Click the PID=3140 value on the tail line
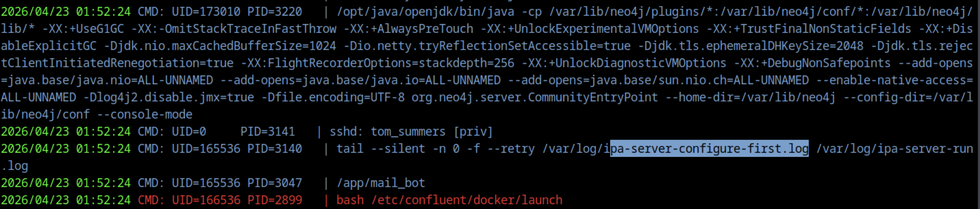The image size is (980, 209). pyautogui.click(x=274, y=149)
